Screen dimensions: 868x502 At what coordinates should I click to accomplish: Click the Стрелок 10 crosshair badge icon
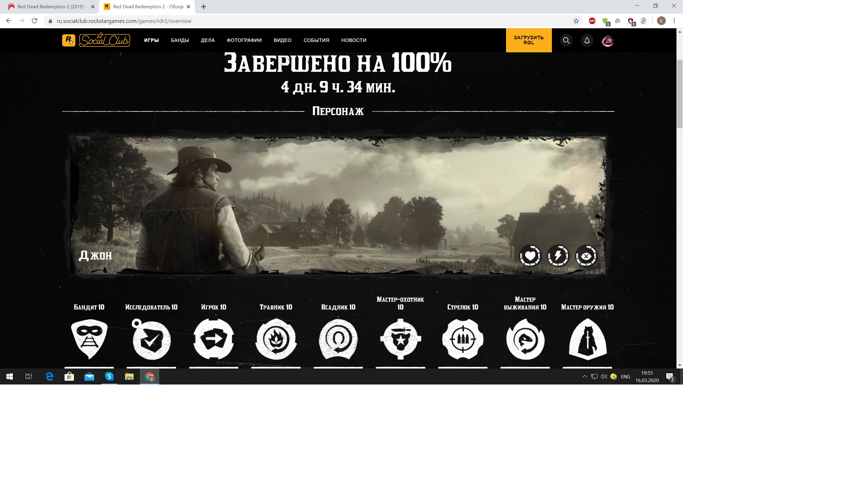tap(463, 339)
